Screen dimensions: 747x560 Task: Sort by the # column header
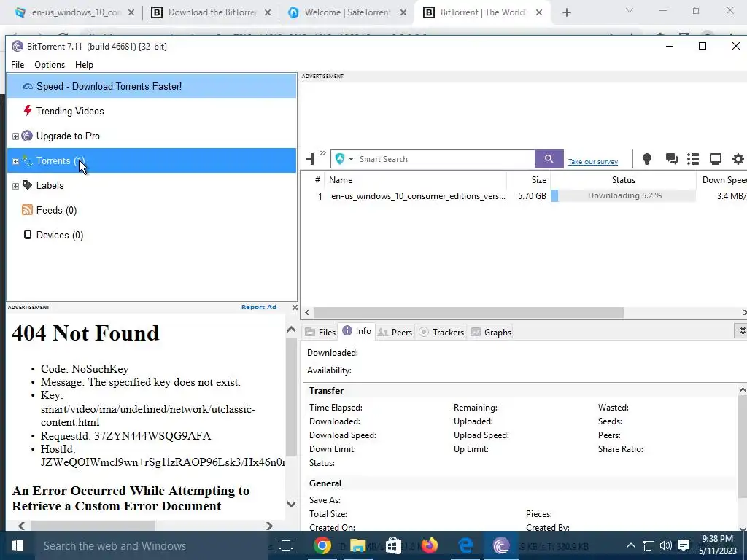point(317,180)
